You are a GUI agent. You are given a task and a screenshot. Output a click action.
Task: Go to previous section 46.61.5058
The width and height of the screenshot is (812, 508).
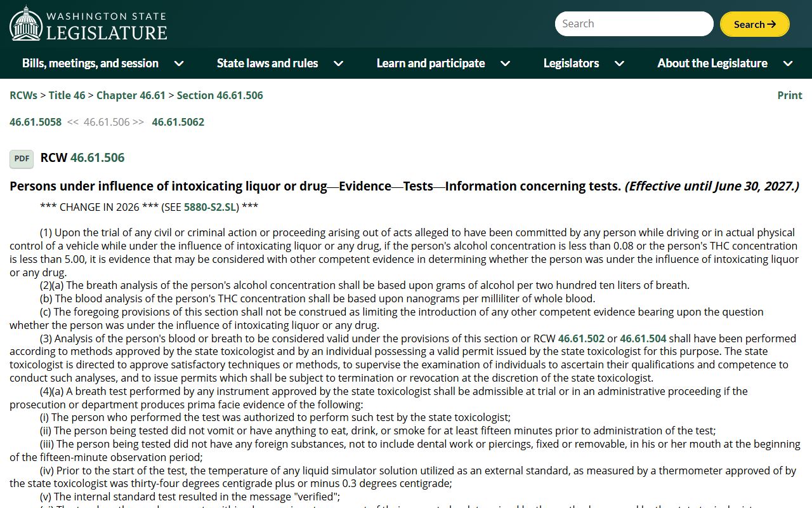(36, 122)
